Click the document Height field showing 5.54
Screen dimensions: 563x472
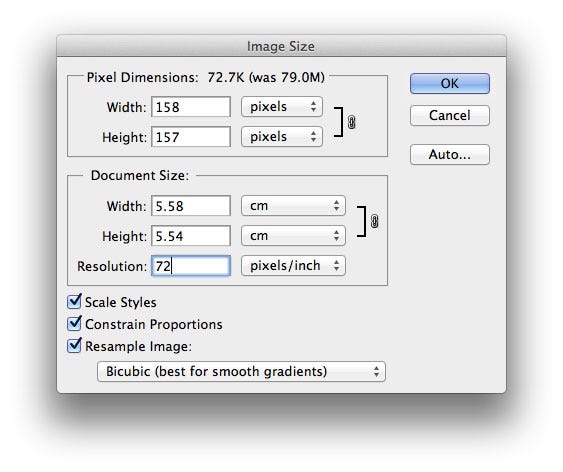point(191,236)
